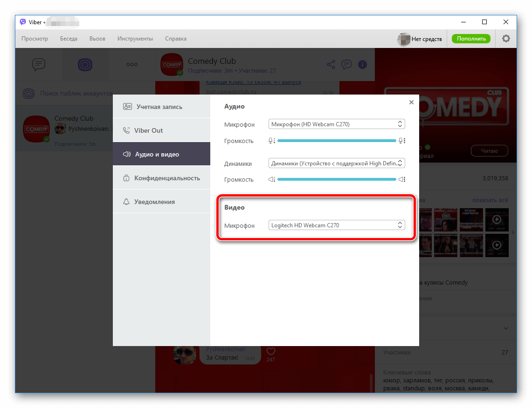The height and width of the screenshot is (408, 532).
Task: Open Конфиденциальность settings section
Action: pos(161,177)
